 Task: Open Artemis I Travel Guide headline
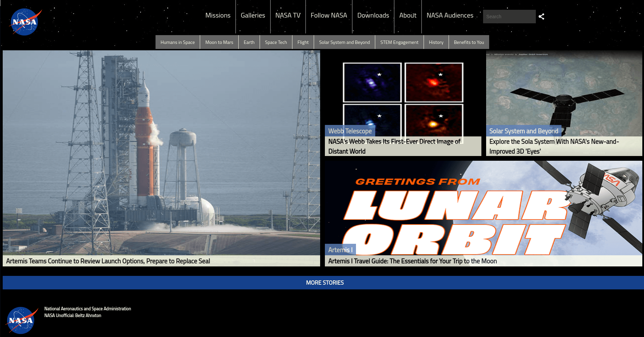tap(412, 261)
